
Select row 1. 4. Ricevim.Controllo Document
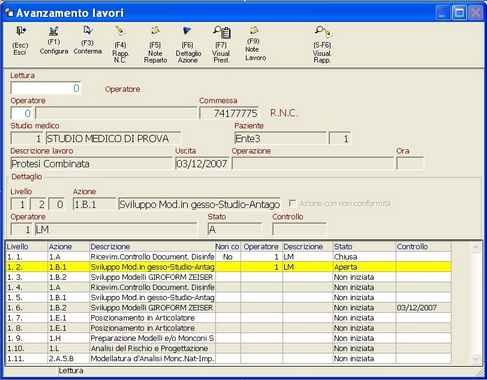(228, 287)
